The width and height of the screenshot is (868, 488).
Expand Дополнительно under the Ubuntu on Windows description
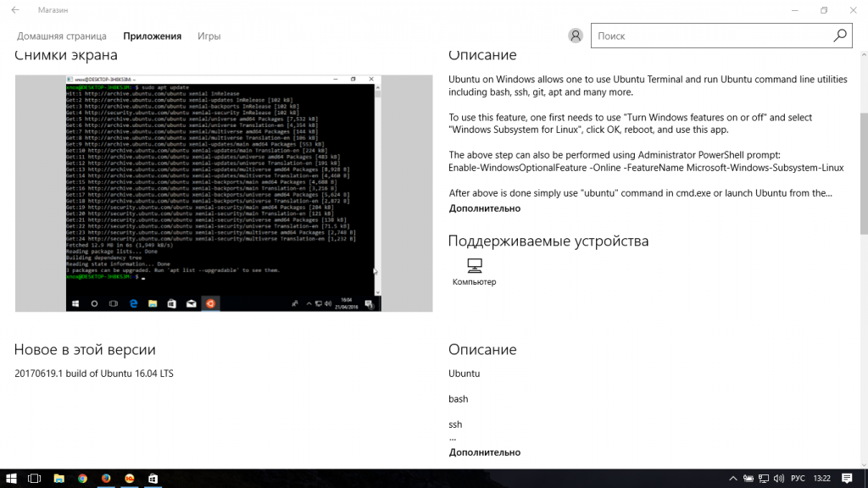coord(484,208)
